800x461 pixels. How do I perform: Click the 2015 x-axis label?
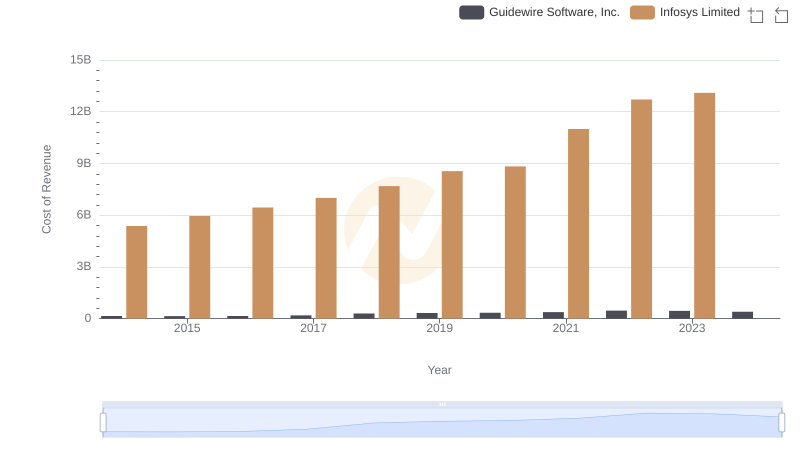[187, 328]
